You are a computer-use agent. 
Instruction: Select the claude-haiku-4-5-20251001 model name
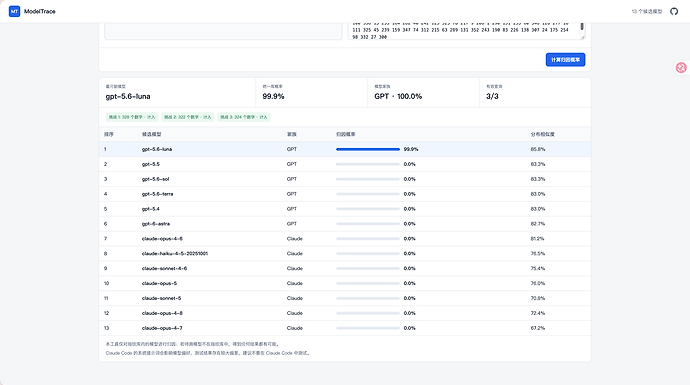[175, 253]
